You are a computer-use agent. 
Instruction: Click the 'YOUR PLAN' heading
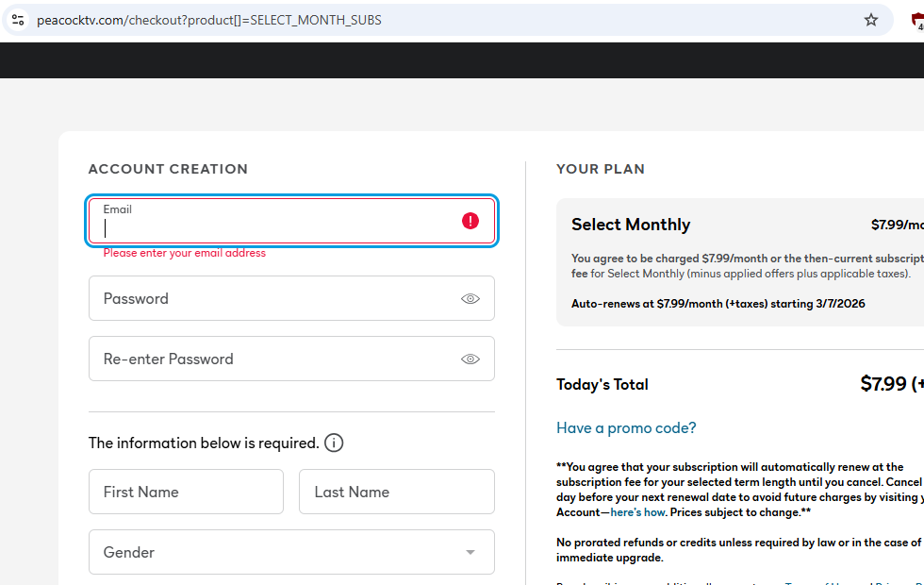(x=601, y=169)
